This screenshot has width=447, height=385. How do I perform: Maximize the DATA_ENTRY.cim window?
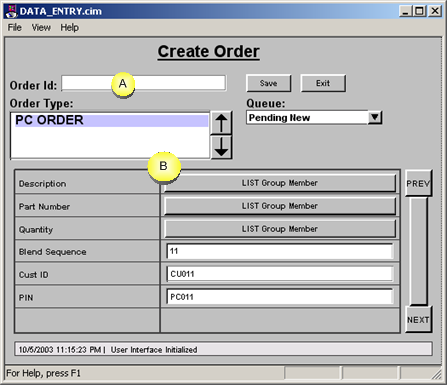(x=419, y=11)
